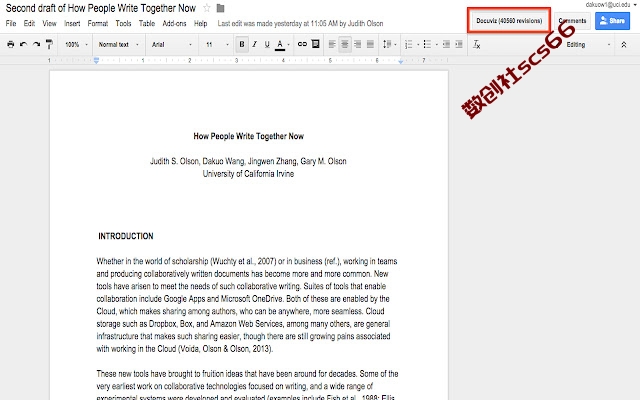Open the Add-ons menu
The height and width of the screenshot is (400, 640).
[x=174, y=23]
